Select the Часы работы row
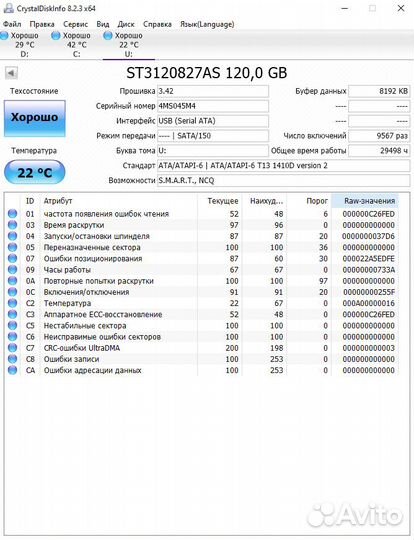Image resolution: width=414 pixels, height=540 pixels. [x=202, y=269]
